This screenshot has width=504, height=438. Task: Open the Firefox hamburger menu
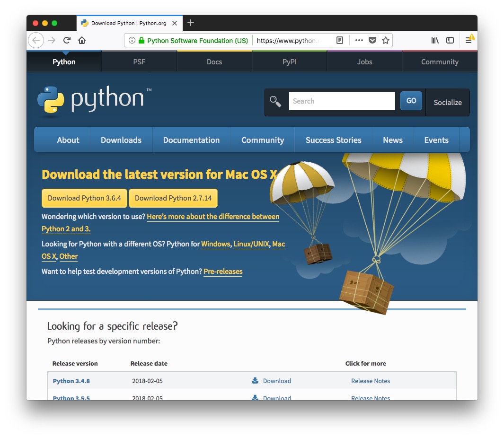(469, 40)
